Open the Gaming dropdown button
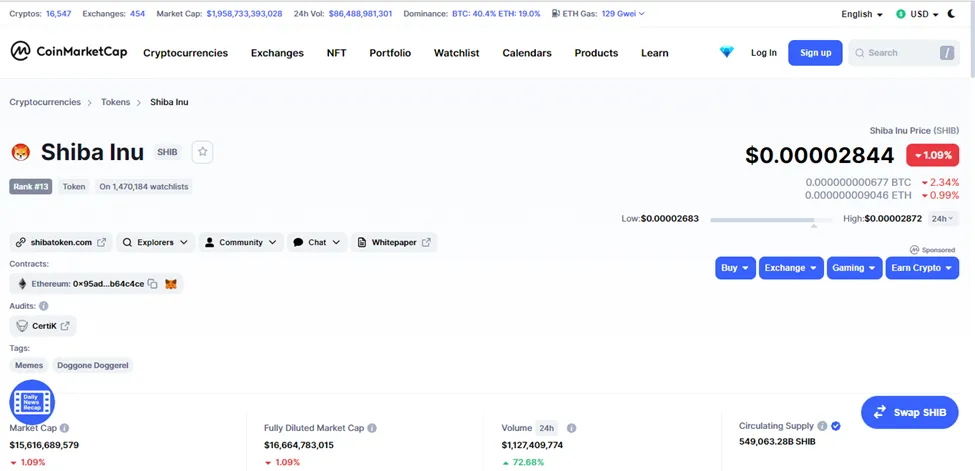This screenshot has height=471, width=975. 854,268
